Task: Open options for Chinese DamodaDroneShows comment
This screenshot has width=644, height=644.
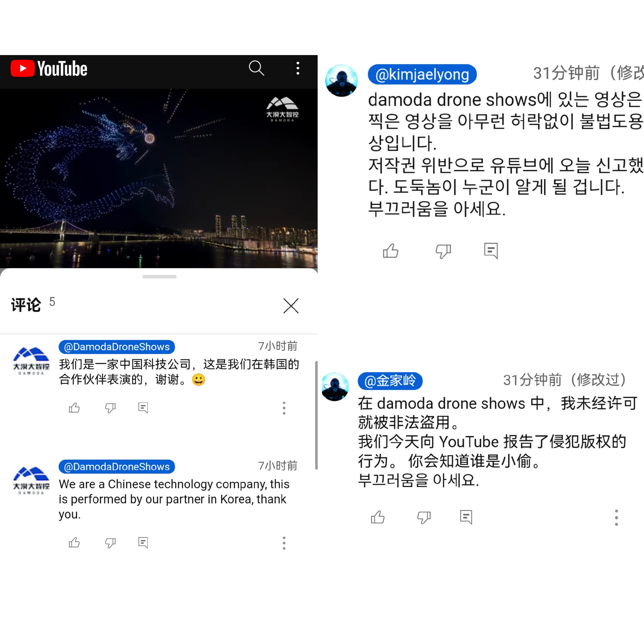Action: [x=284, y=408]
